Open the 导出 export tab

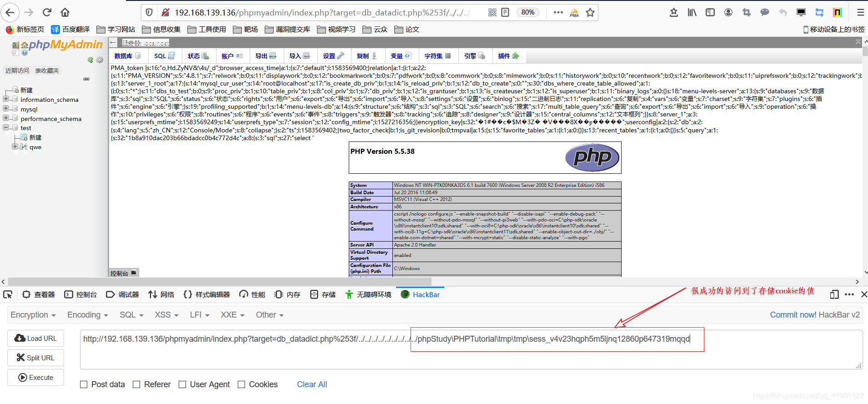(x=266, y=56)
